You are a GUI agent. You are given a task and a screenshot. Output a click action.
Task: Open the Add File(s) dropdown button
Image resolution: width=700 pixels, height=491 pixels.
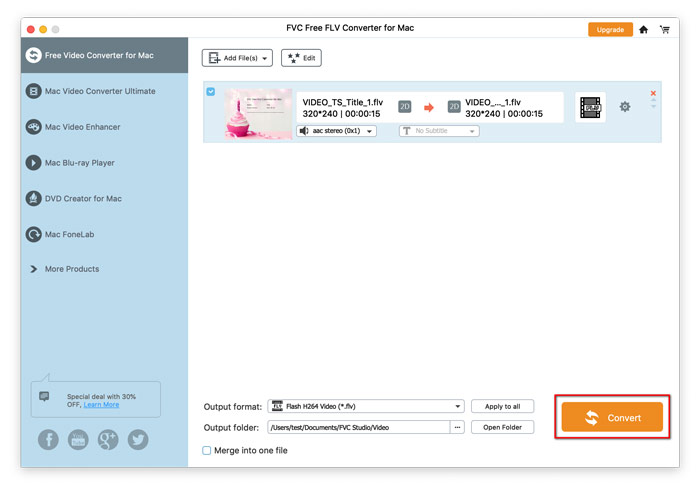pyautogui.click(x=237, y=58)
